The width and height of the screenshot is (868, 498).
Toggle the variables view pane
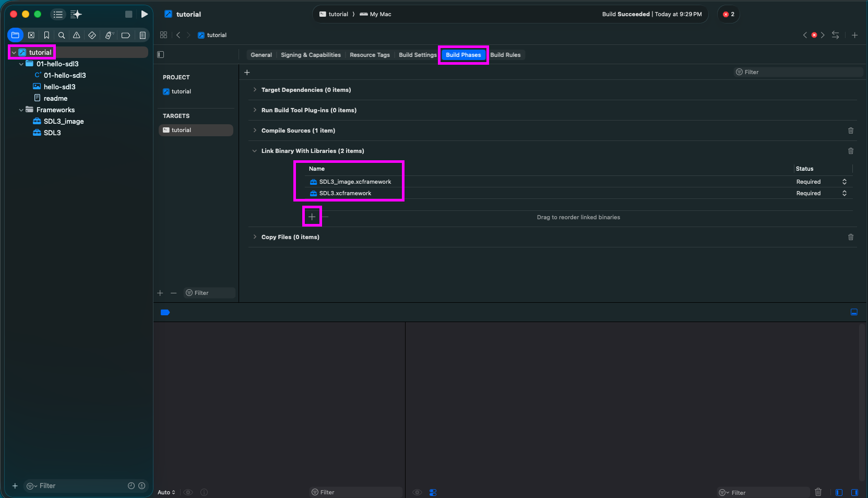click(x=839, y=492)
